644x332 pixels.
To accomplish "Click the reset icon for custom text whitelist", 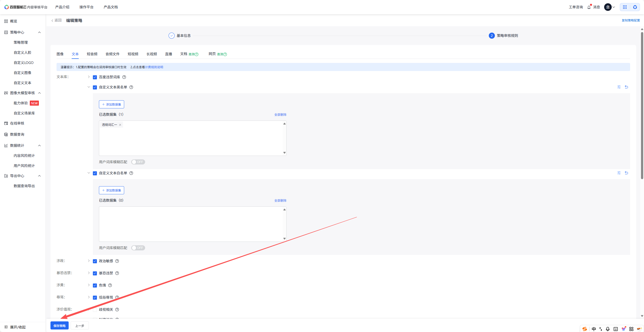I will [x=626, y=173].
